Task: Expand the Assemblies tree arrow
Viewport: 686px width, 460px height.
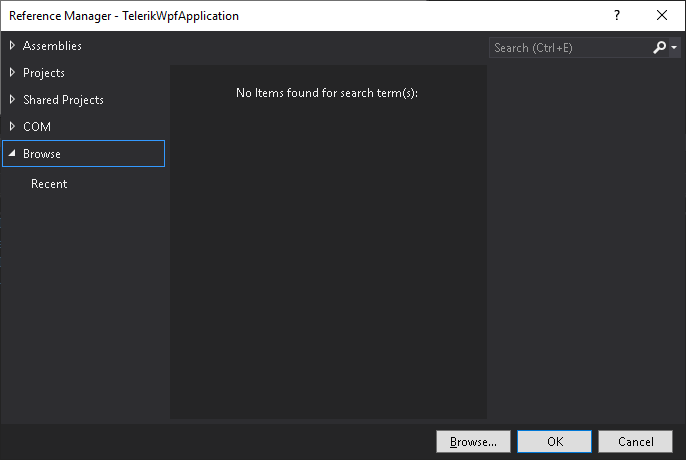Action: coord(12,46)
